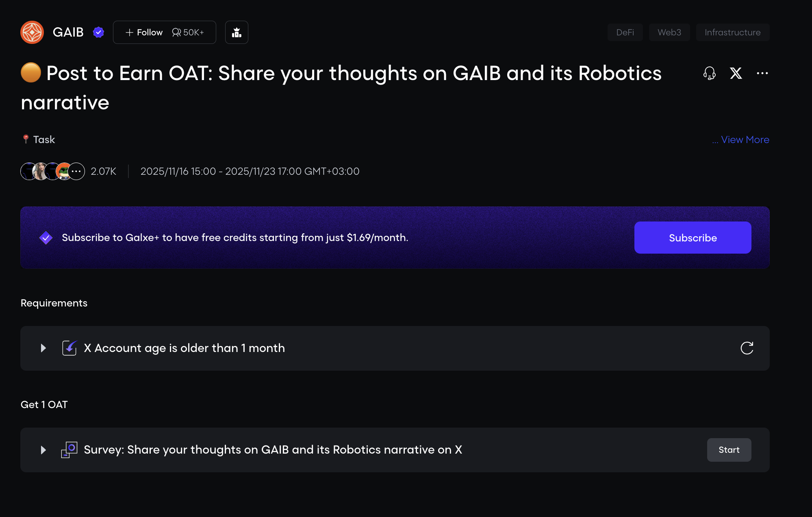Share the quest via X icon
The image size is (812, 517).
point(736,73)
